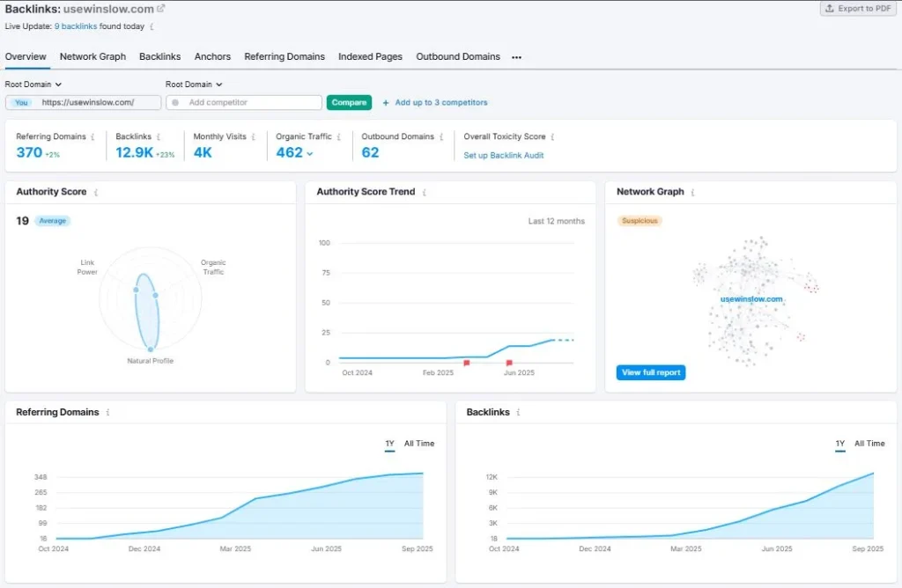Click the Backlinks value 12.9K

(134, 152)
